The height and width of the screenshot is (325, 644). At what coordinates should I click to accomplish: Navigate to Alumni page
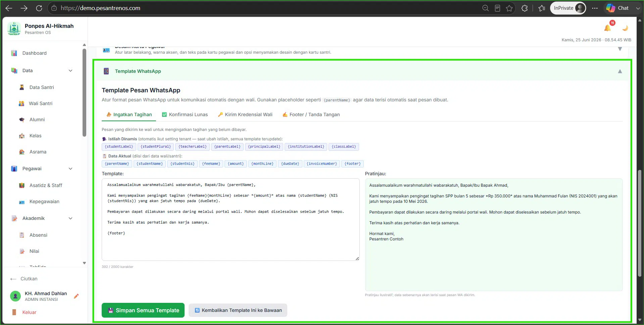pyautogui.click(x=37, y=120)
